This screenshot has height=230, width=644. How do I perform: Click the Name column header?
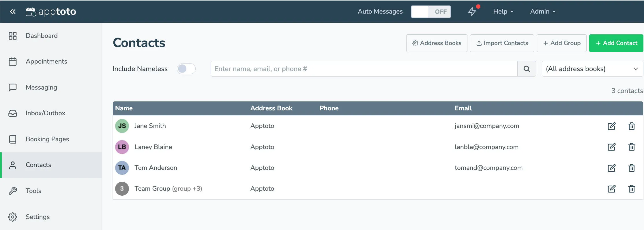point(124,108)
